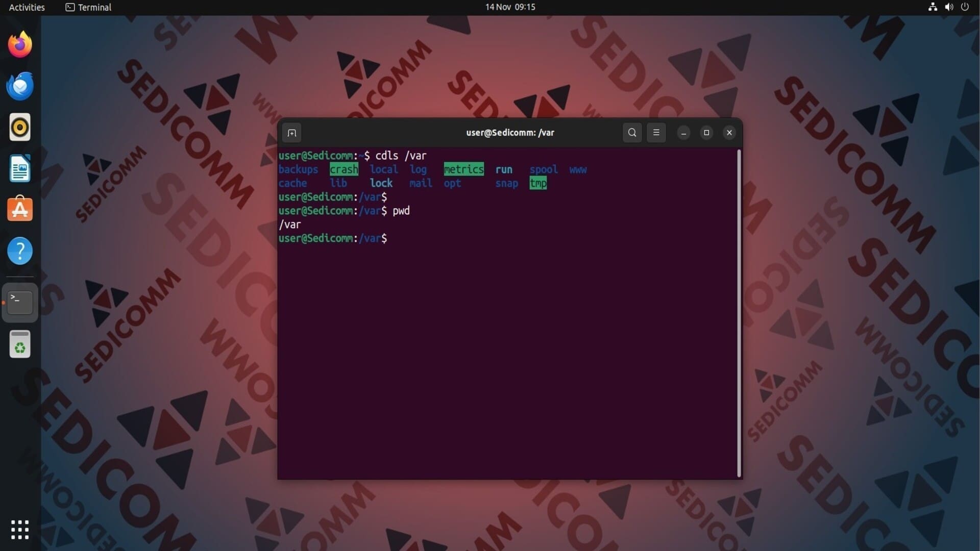Viewport: 980px width, 551px height.
Task: Click the 'pwd' command text
Action: tap(401, 211)
